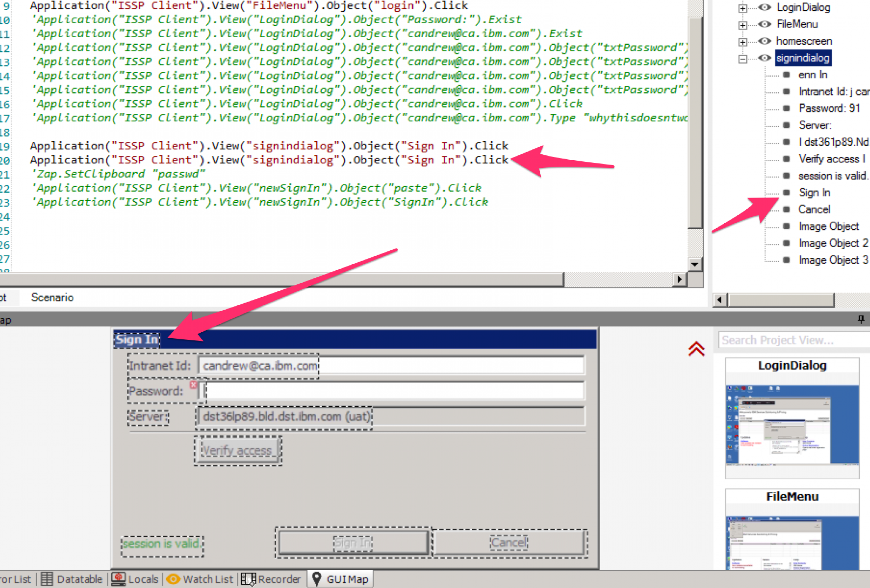
Task: Click the GUI Map pin icon
Action: click(x=317, y=579)
